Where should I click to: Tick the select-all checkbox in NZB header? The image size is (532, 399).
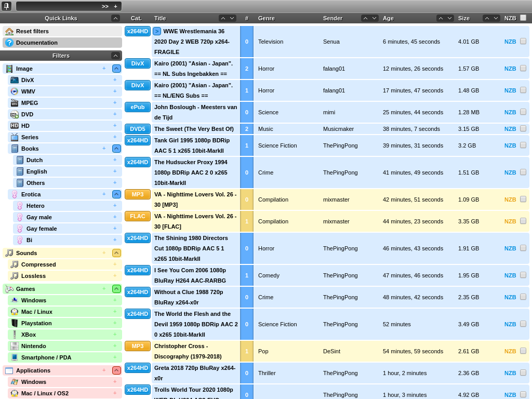click(x=523, y=18)
